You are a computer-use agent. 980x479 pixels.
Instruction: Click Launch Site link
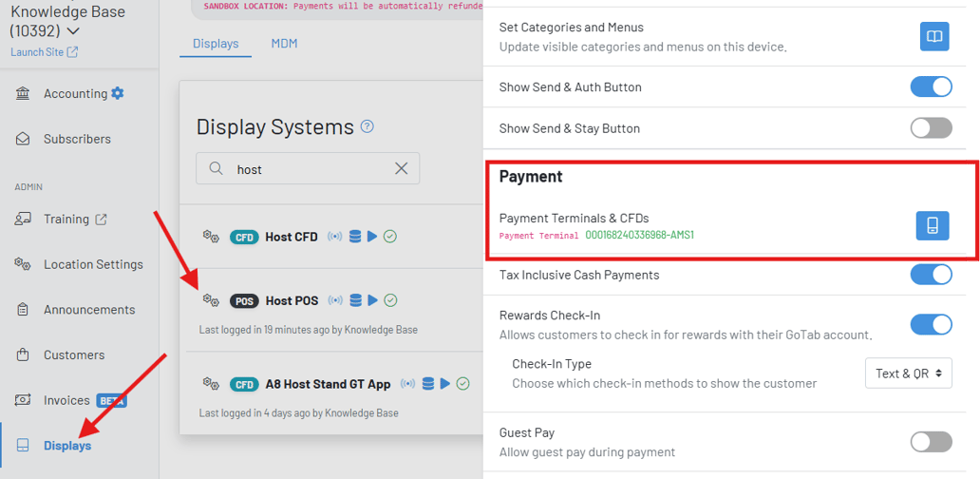click(x=44, y=51)
